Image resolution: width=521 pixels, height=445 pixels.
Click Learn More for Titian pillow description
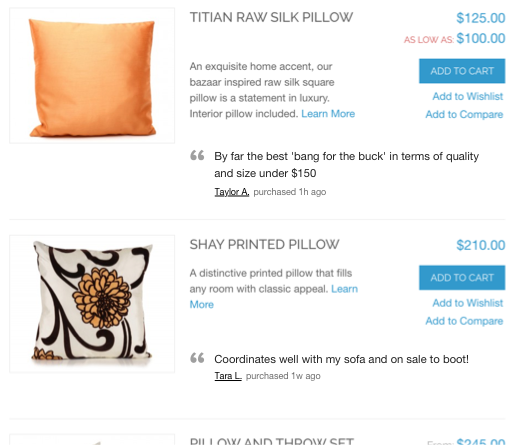click(x=328, y=114)
